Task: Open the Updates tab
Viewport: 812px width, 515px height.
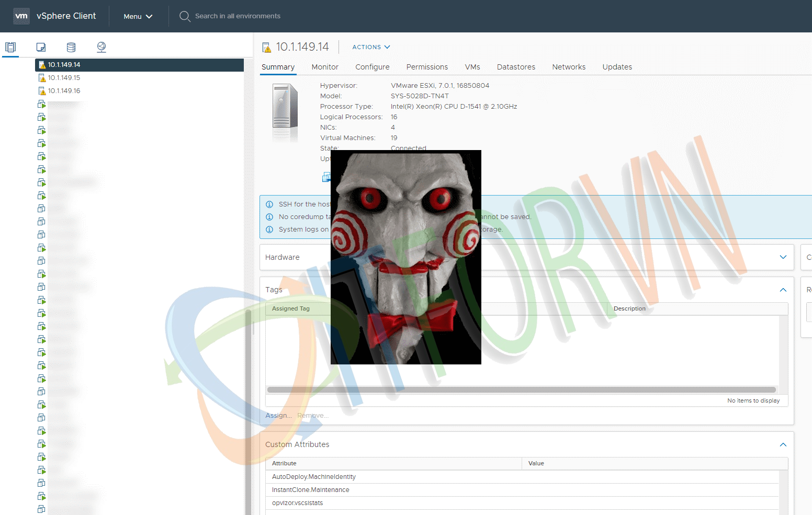Action: 617,67
